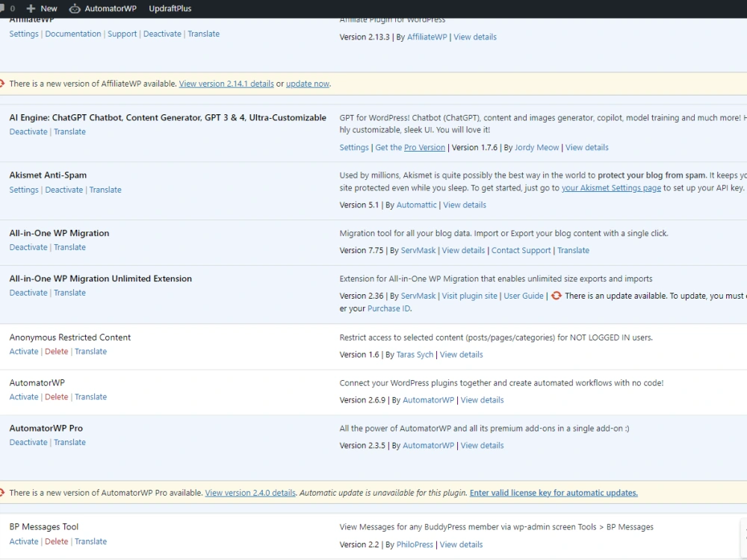Open the UpdraftPlus admin bar menu
The image size is (747, 560).
(170, 8)
